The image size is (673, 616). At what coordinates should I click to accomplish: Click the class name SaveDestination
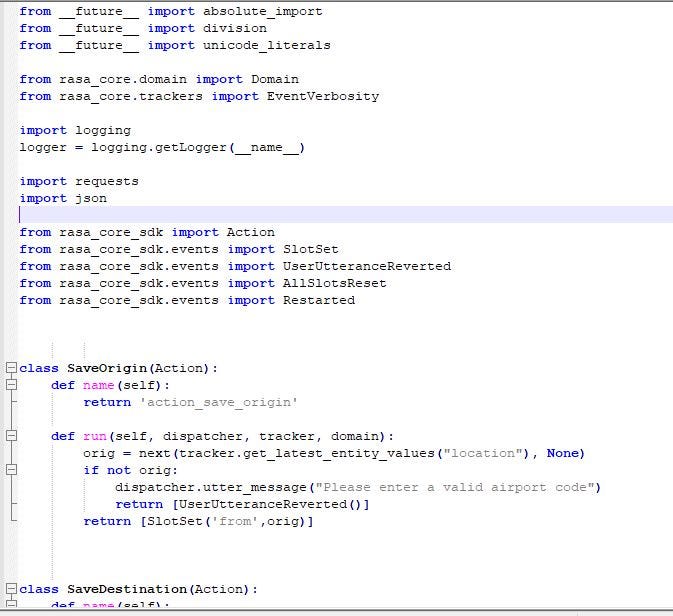tap(127, 589)
